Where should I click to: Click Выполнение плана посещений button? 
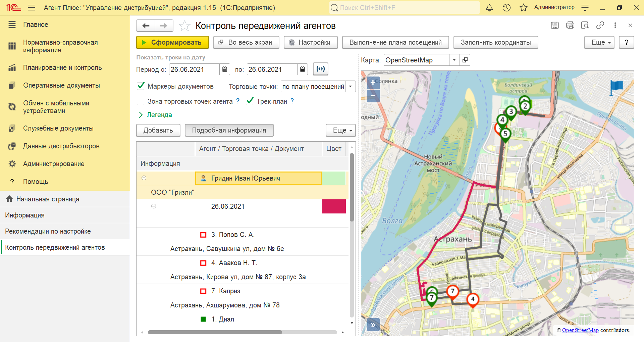pyautogui.click(x=395, y=42)
